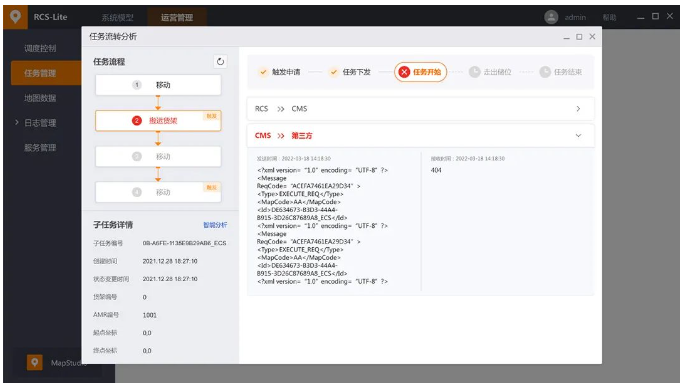Switch to the 运营管理 tab
Image resolution: width=691 pixels, height=383 pixels.
click(x=177, y=18)
